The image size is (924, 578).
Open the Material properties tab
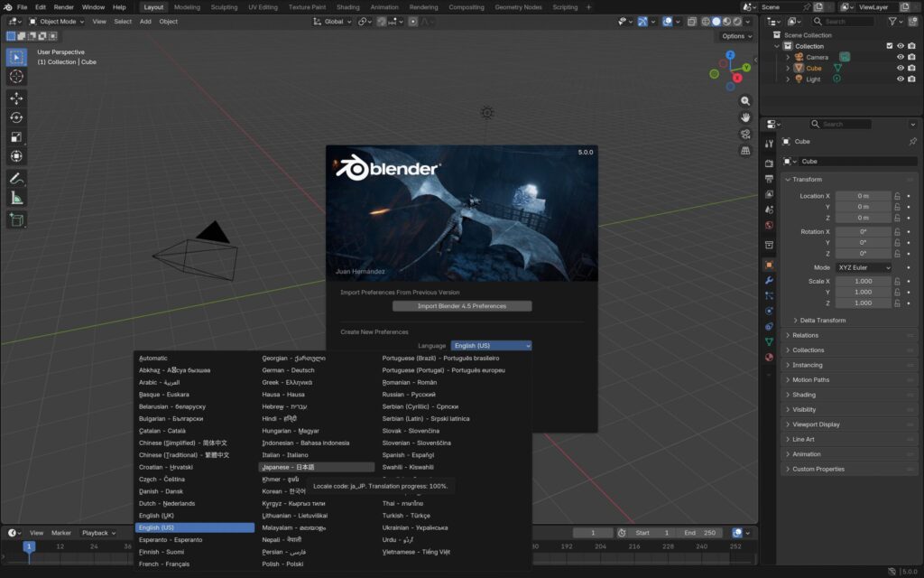[769, 357]
